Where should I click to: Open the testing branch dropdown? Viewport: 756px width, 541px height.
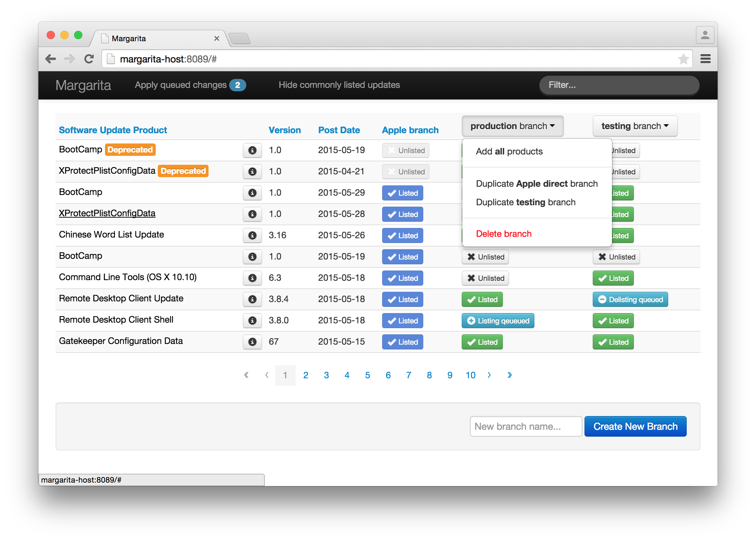coord(635,126)
